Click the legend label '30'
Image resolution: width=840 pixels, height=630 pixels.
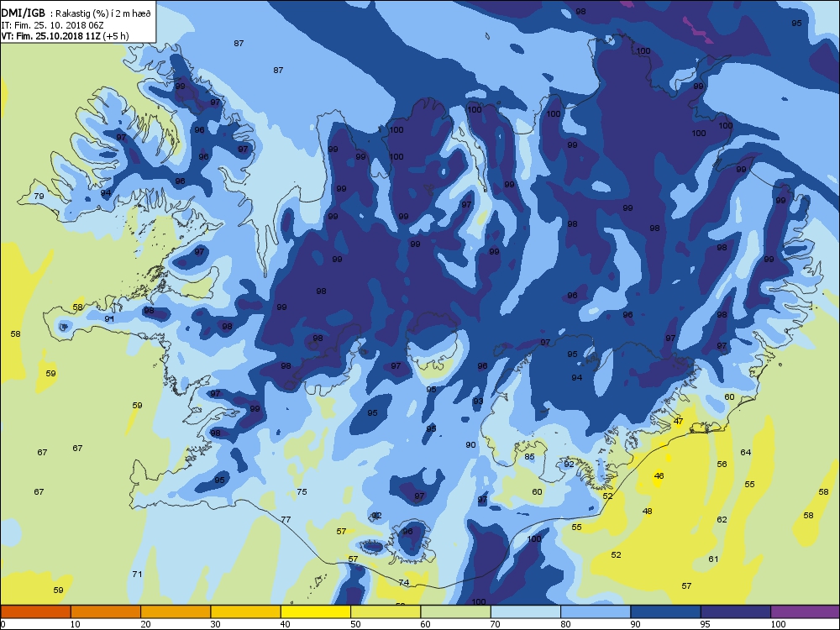[x=215, y=623]
